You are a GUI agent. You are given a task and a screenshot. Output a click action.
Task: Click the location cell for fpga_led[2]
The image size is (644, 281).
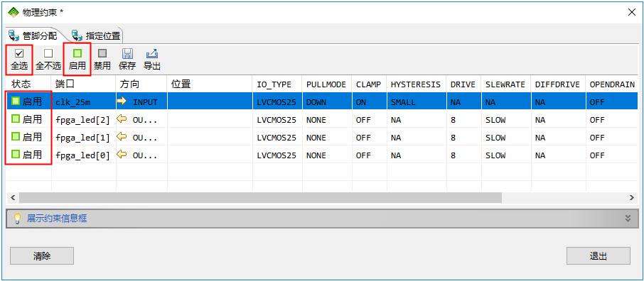coord(210,119)
